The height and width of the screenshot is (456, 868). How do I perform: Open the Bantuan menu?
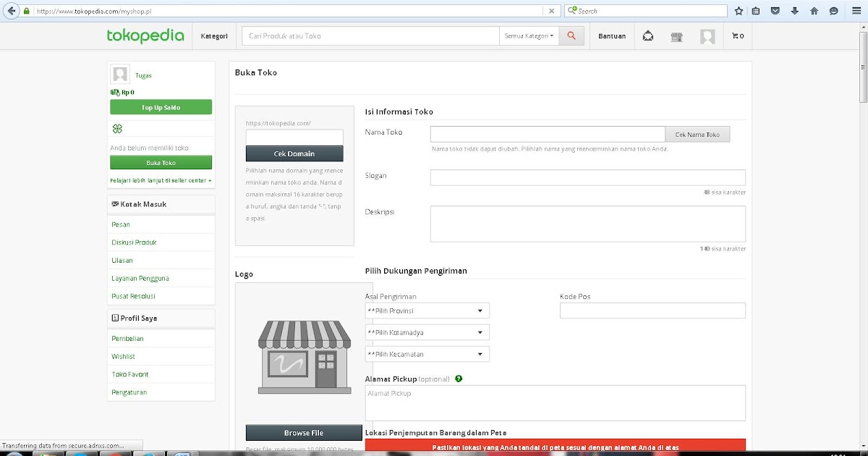click(612, 36)
